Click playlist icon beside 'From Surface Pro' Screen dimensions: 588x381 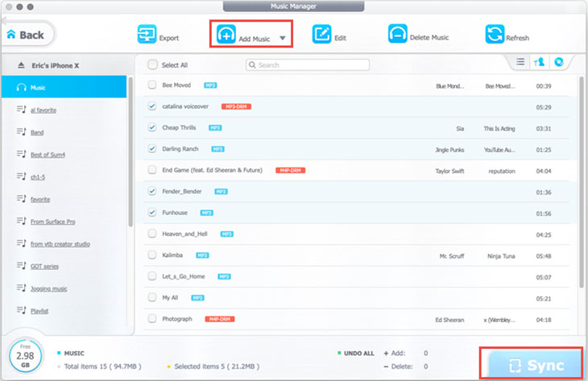(22, 221)
